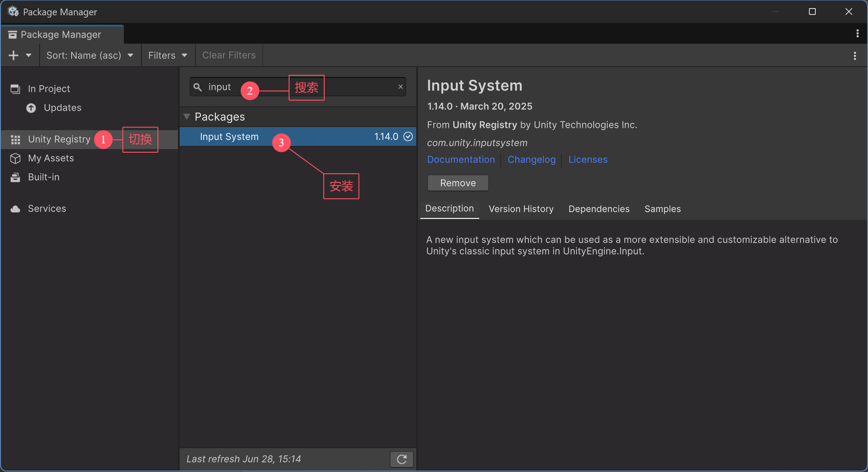This screenshot has height=472, width=868.
Task: Clear the search field with the x
Action: (400, 87)
